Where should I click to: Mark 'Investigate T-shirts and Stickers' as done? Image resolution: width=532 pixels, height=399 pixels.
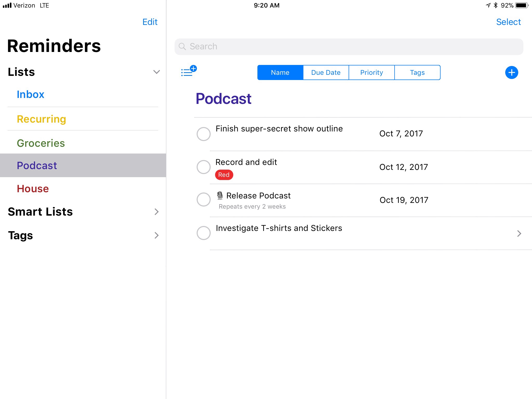[203, 233]
